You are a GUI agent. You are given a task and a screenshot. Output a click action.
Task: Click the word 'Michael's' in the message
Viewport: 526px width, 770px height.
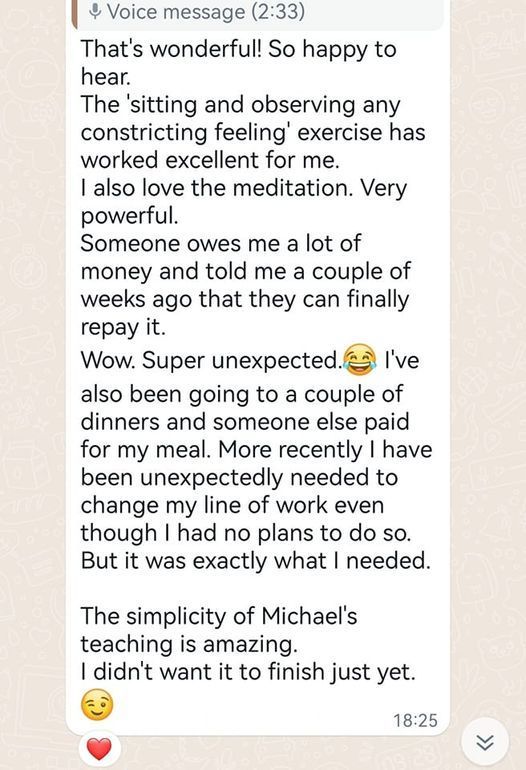pyautogui.click(x=309, y=616)
